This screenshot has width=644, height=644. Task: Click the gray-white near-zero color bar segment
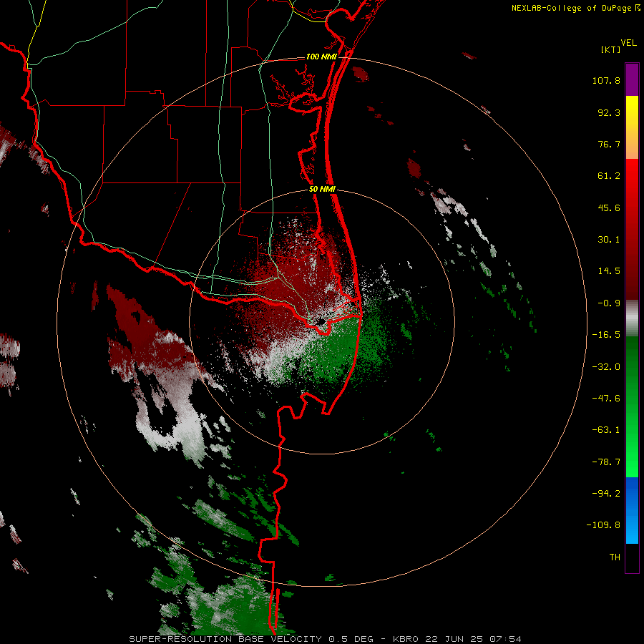[632, 318]
